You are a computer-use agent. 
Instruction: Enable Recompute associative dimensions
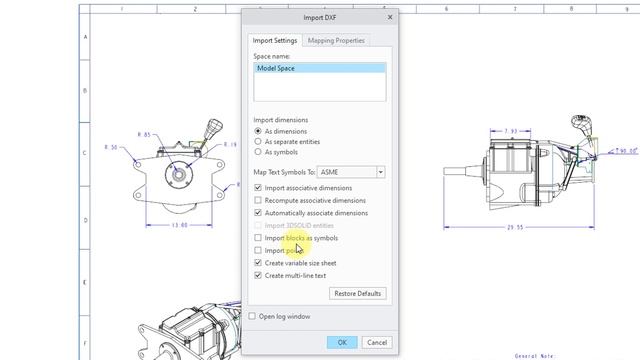click(x=258, y=200)
